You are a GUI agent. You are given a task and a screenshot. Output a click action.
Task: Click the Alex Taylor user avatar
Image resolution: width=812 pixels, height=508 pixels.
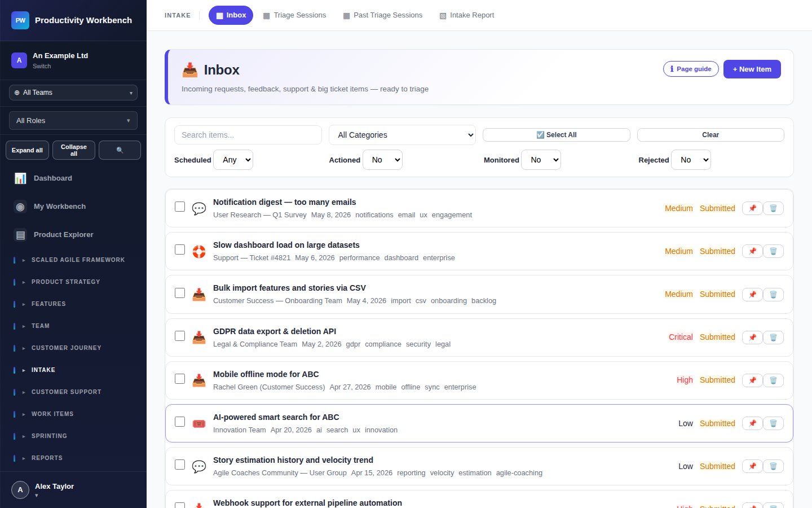tap(20, 490)
